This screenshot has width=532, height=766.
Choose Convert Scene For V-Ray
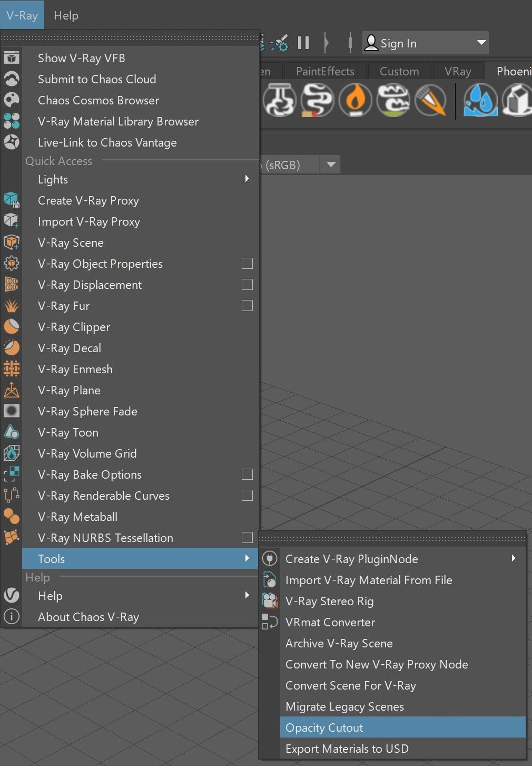point(402,685)
